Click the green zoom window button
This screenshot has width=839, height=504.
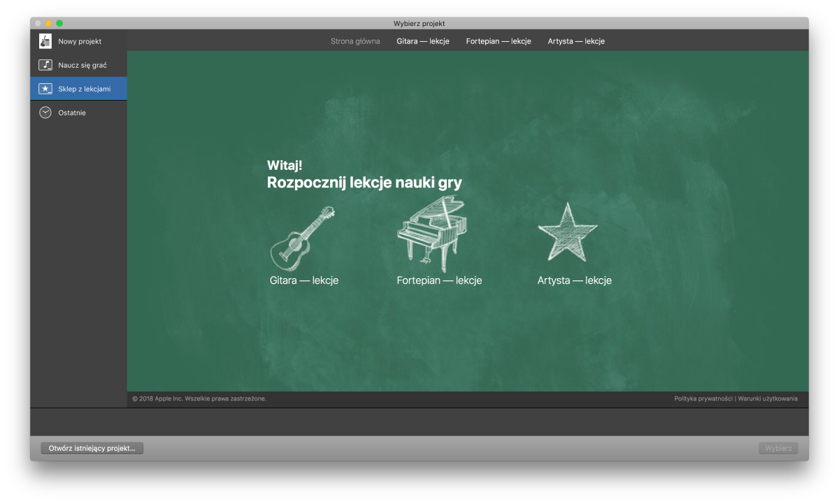[x=59, y=24]
